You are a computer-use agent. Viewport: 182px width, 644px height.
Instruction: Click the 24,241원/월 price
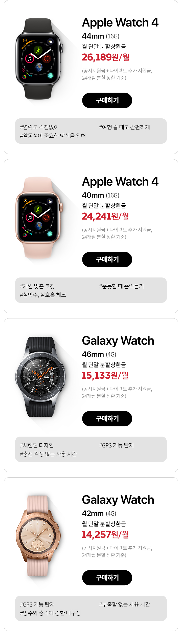105,217
